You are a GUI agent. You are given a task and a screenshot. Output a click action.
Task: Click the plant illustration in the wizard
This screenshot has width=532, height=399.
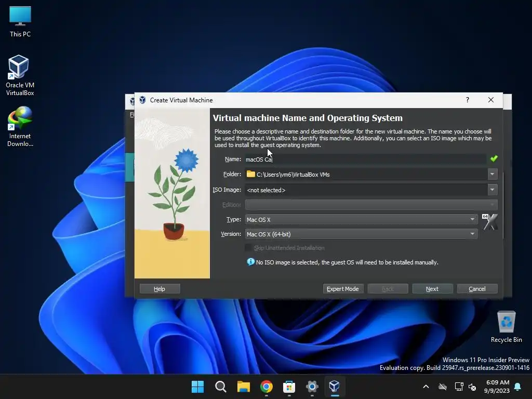172,193
